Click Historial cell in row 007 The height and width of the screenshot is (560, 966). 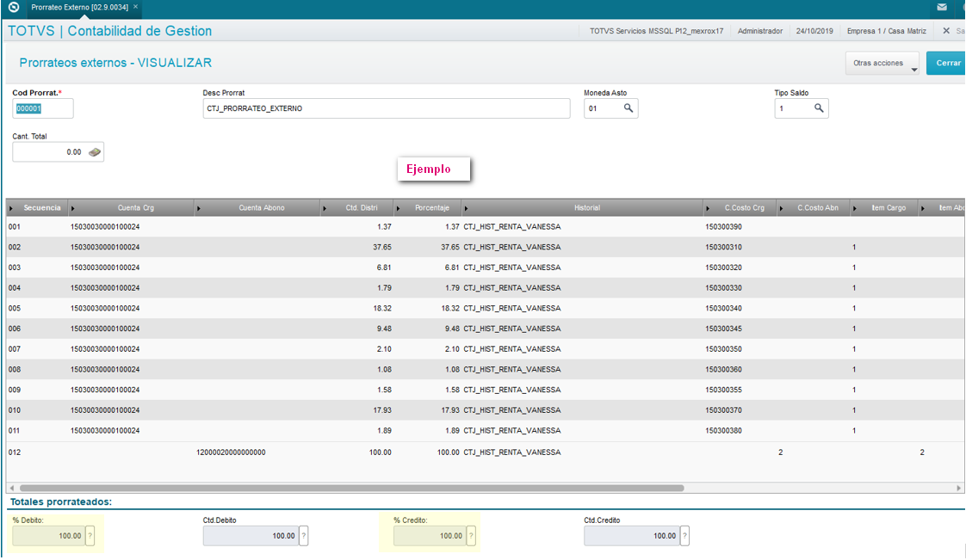512,349
